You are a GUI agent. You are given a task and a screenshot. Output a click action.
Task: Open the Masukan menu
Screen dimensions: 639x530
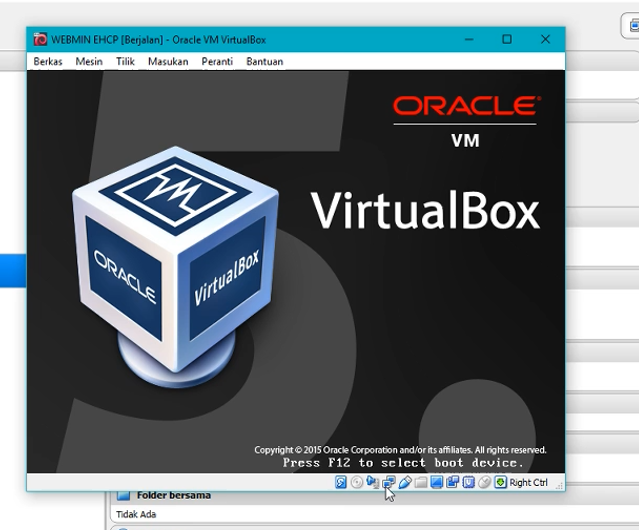pyautogui.click(x=167, y=61)
